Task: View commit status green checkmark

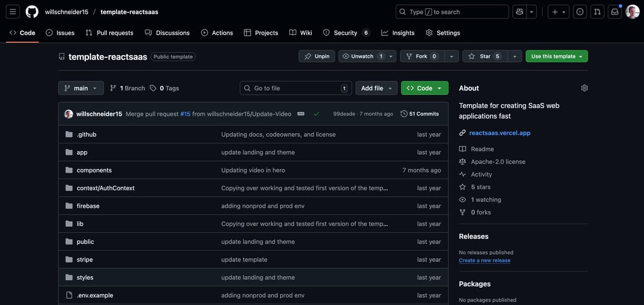Action: pos(317,114)
